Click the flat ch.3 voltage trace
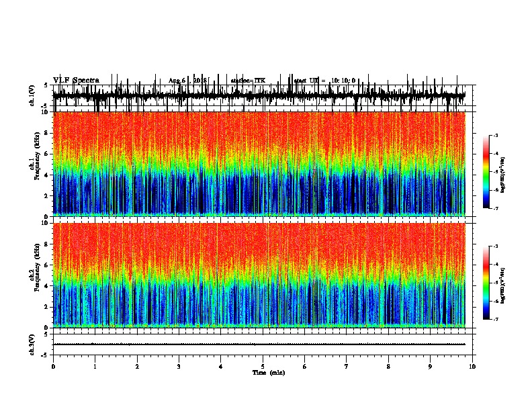This screenshot has height=411, width=532. click(x=259, y=345)
